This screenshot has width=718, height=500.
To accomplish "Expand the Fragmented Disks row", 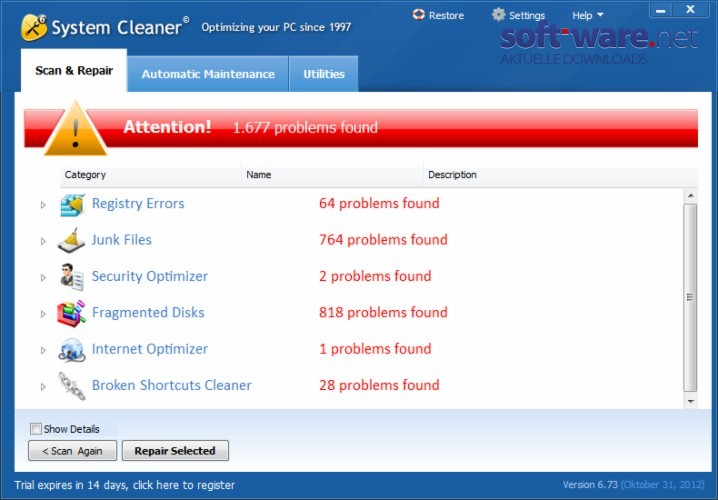I will point(43,314).
